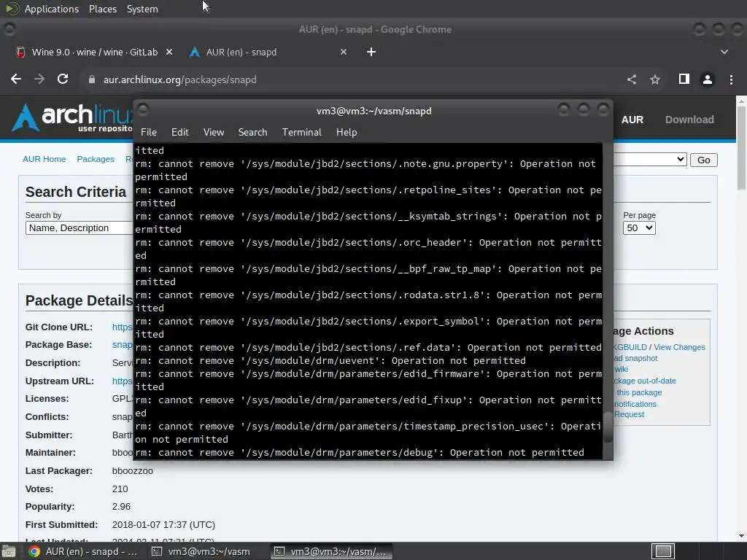Click the workspace switcher in bottom panel
Viewport: 747px width, 560px height.
(663, 551)
